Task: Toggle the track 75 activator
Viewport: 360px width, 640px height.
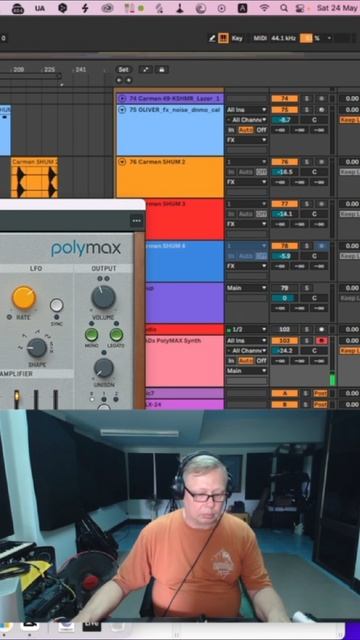Action: (x=284, y=110)
